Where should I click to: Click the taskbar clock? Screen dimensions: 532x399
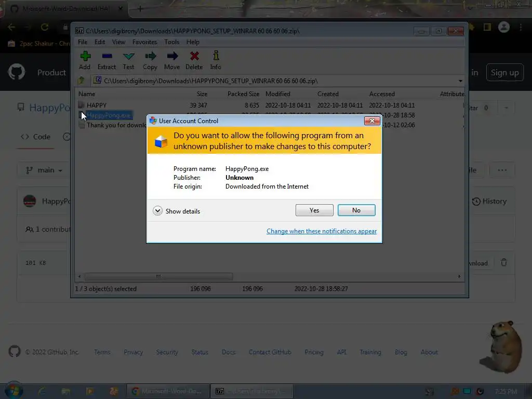[506, 392]
